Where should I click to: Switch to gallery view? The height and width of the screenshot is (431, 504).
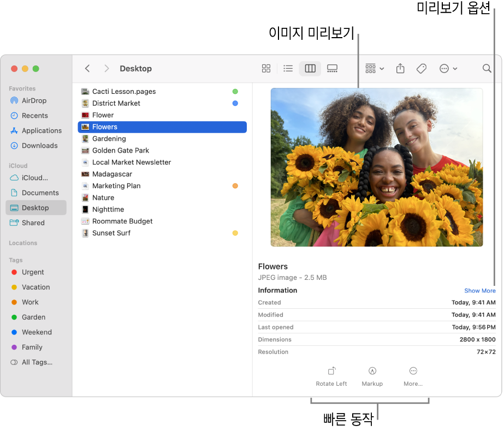[x=332, y=68]
